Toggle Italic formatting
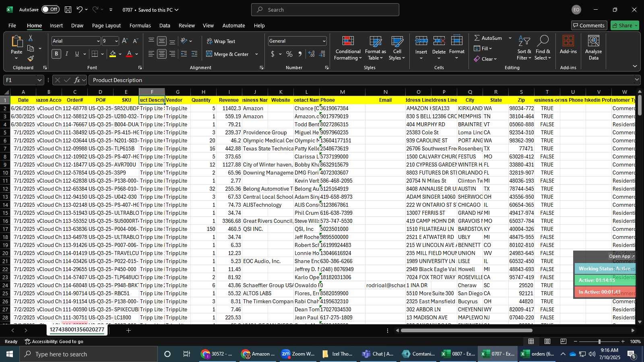The height and width of the screenshot is (362, 644). tap(67, 54)
